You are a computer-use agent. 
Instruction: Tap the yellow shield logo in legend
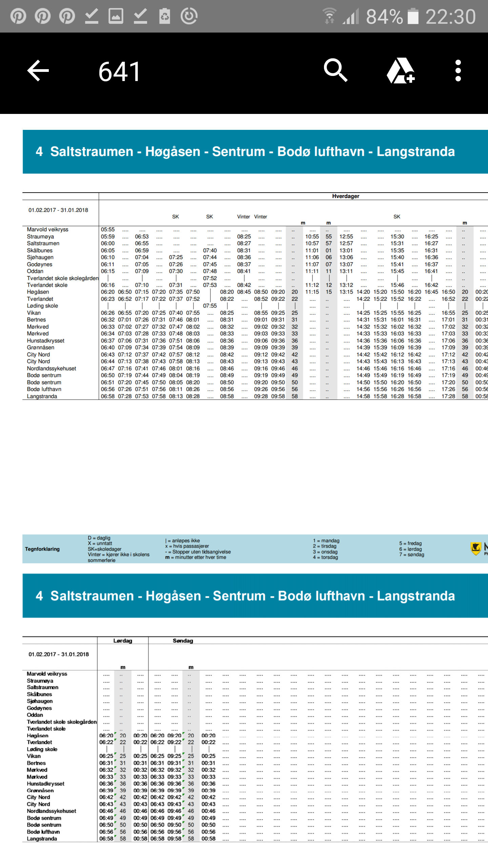pyautogui.click(x=476, y=548)
